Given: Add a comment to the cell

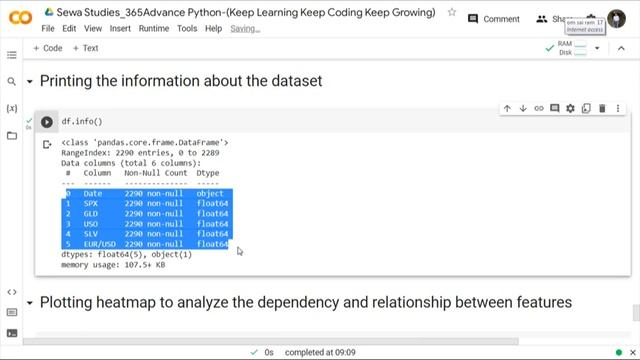Looking at the screenshot, I should coord(554,108).
